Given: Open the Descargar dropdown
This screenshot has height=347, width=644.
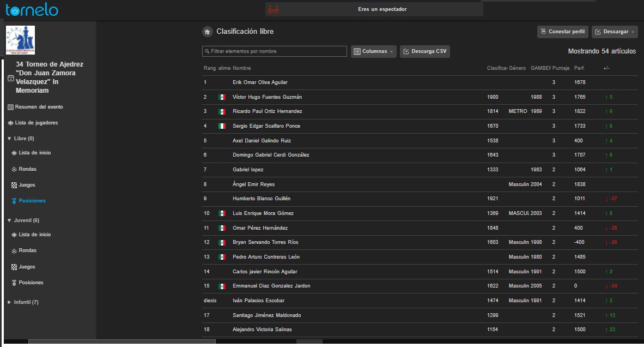Looking at the screenshot, I should coord(615,32).
